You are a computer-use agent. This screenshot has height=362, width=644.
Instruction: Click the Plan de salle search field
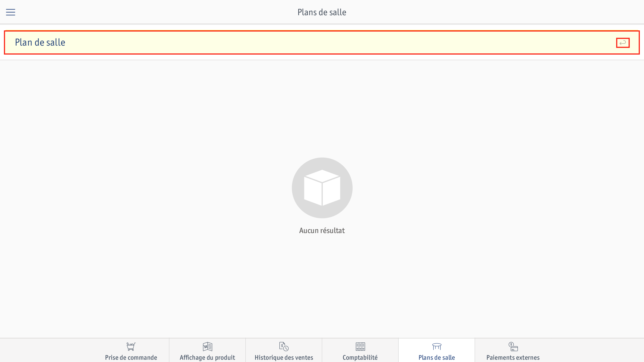point(322,43)
